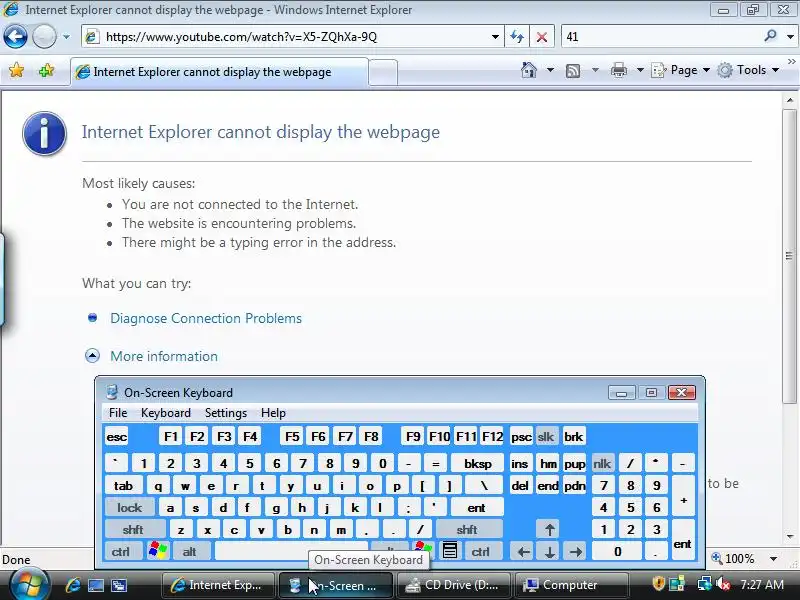The width and height of the screenshot is (800, 600).
Task: Click the security shield tray icon
Action: 658,583
